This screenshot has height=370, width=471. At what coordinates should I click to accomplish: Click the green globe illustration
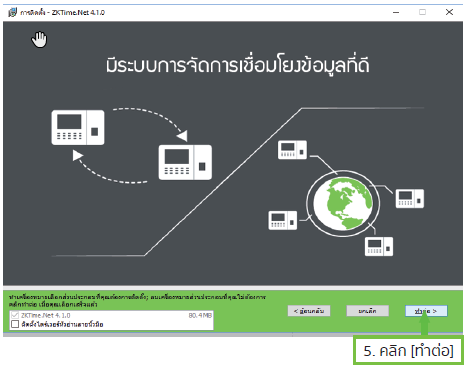point(343,203)
